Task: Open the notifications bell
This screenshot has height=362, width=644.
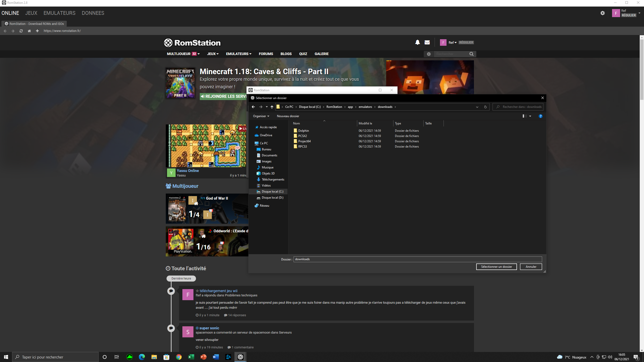Action: [417, 42]
